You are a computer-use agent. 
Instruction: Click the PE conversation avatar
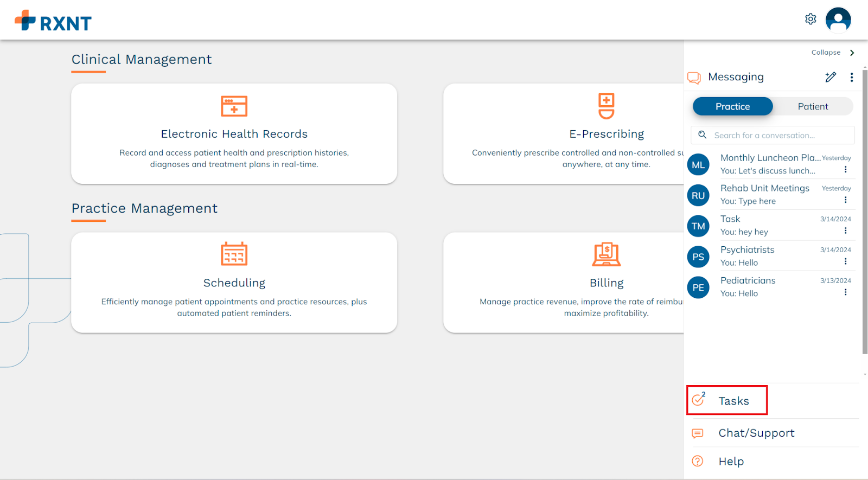click(x=698, y=287)
